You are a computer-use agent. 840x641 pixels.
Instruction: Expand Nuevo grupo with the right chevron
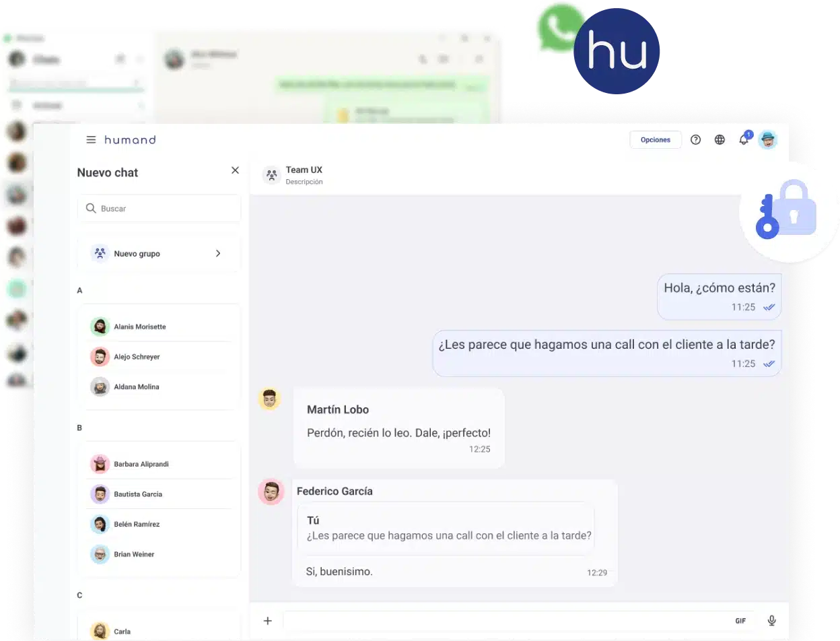click(217, 253)
